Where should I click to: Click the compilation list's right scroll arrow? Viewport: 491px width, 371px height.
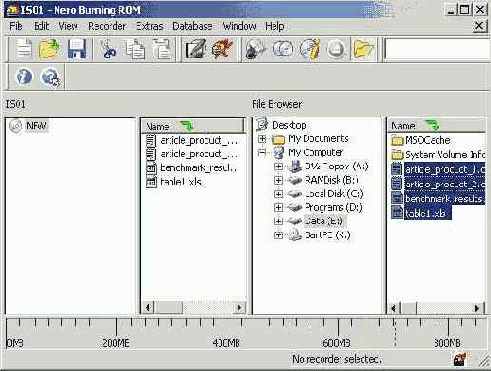tap(239, 307)
